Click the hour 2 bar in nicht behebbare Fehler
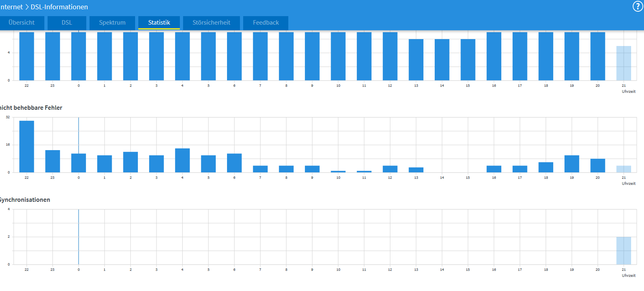The image size is (644, 291). [130, 162]
